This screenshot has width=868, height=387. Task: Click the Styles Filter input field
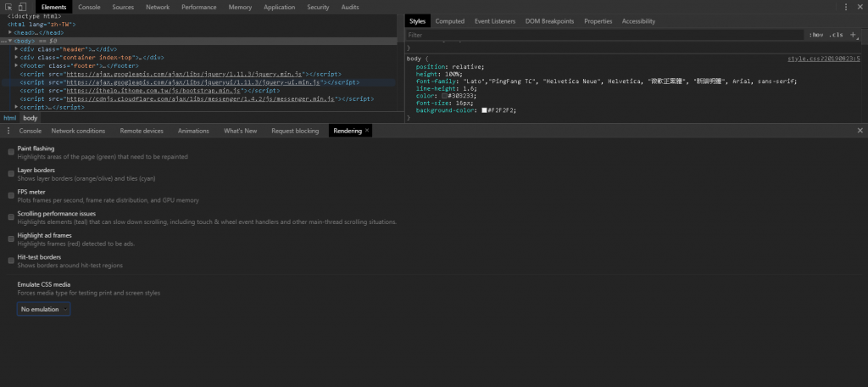point(604,35)
